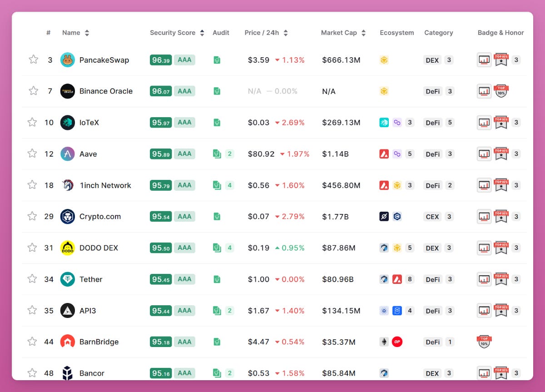Click the 1inch Network unicorn logo
The height and width of the screenshot is (392, 545).
(68, 185)
